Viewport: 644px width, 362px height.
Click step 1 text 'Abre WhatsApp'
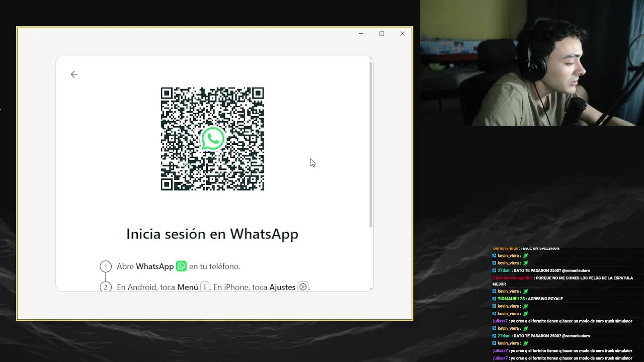(x=145, y=266)
